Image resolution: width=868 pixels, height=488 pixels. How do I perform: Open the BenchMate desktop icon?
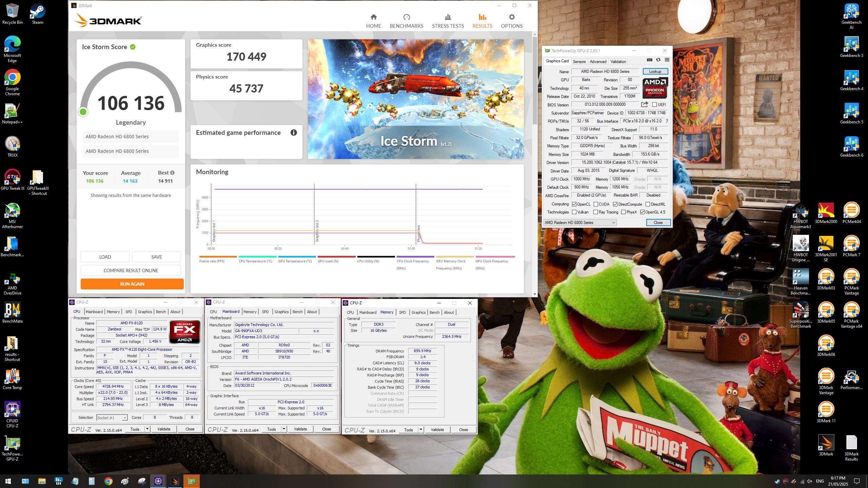[x=12, y=312]
